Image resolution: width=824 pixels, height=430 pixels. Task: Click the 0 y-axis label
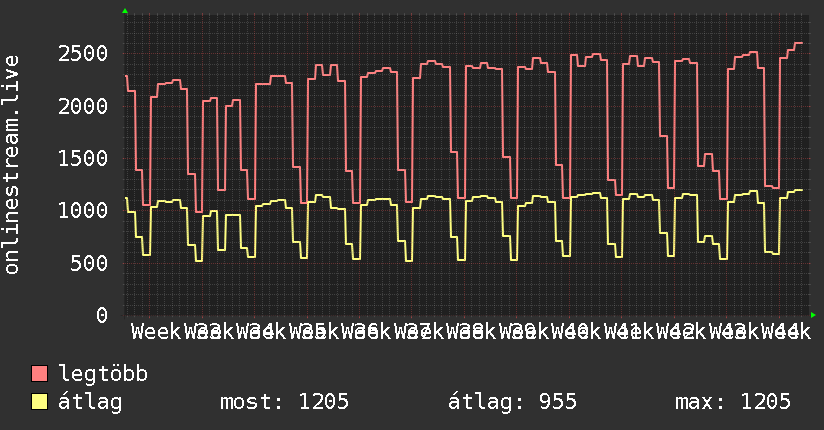pos(102,315)
